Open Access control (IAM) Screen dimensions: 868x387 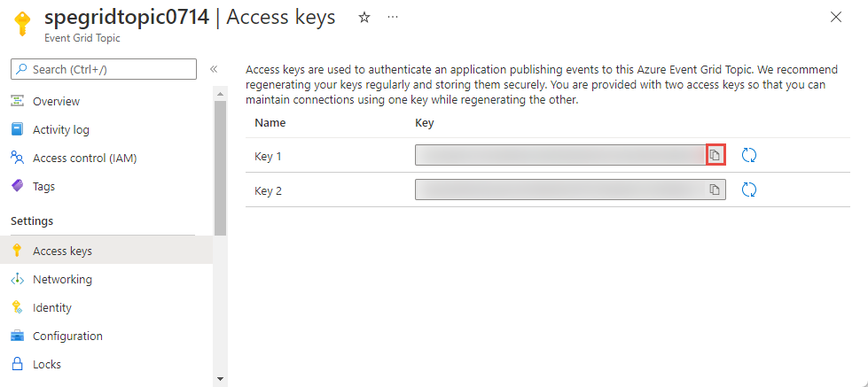click(84, 158)
